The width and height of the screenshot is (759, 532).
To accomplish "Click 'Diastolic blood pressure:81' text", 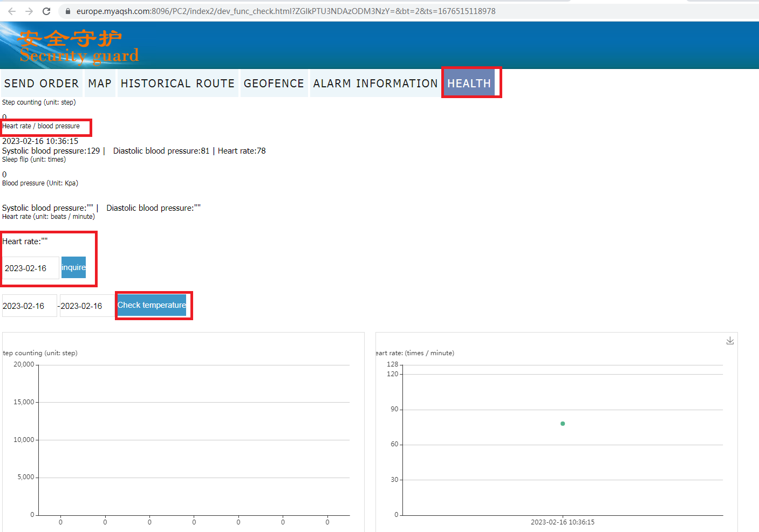I will coord(161,151).
